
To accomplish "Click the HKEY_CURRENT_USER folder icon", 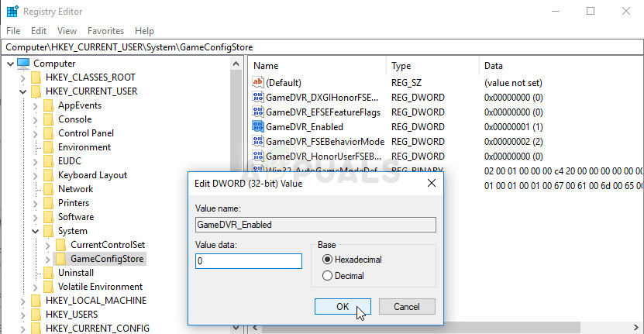I will (36, 91).
